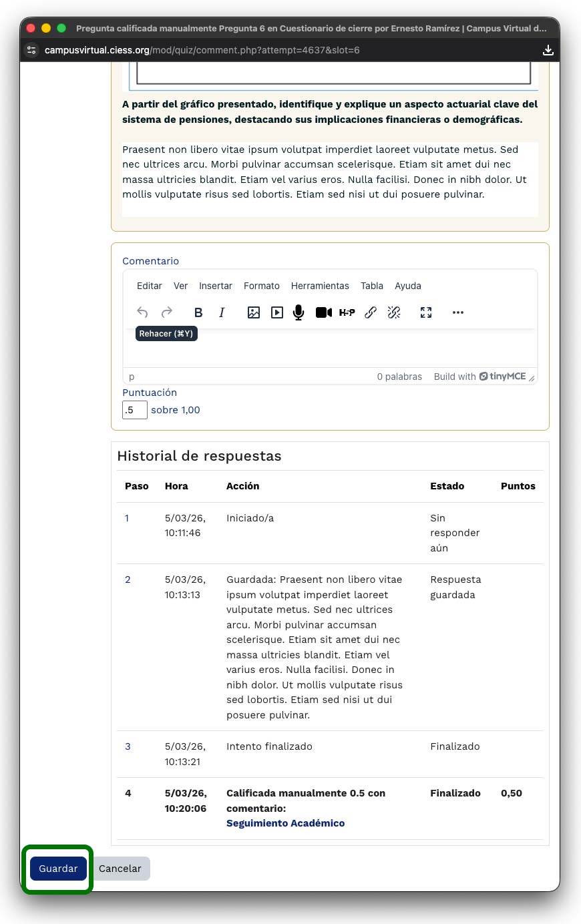The image size is (581, 924).
Task: Click the remove link icon
Action: pos(394,312)
